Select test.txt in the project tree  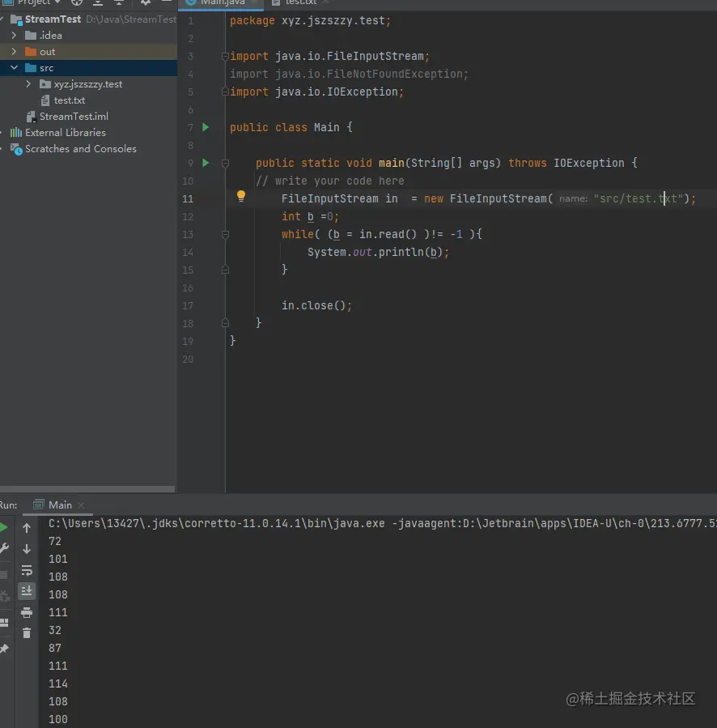[69, 100]
